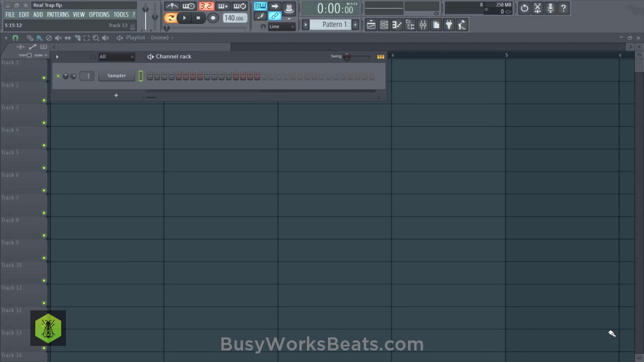The height and width of the screenshot is (362, 644).
Task: Open the Mixer view
Action: (423, 25)
